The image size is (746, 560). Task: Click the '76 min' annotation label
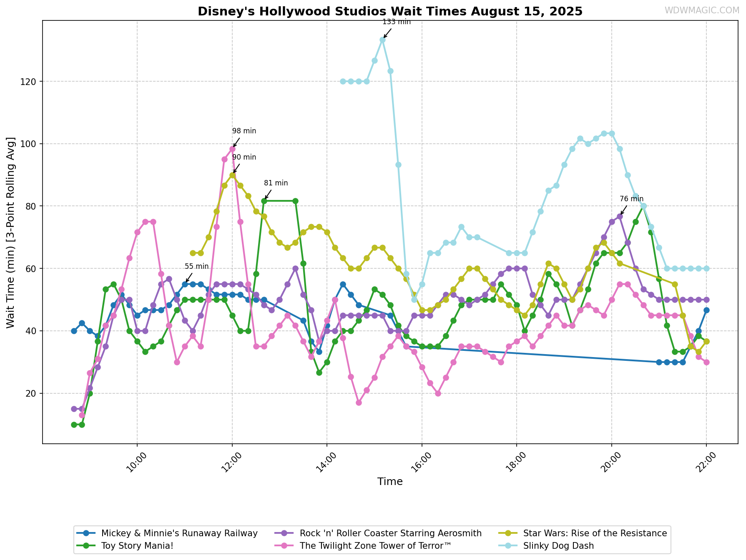point(631,199)
